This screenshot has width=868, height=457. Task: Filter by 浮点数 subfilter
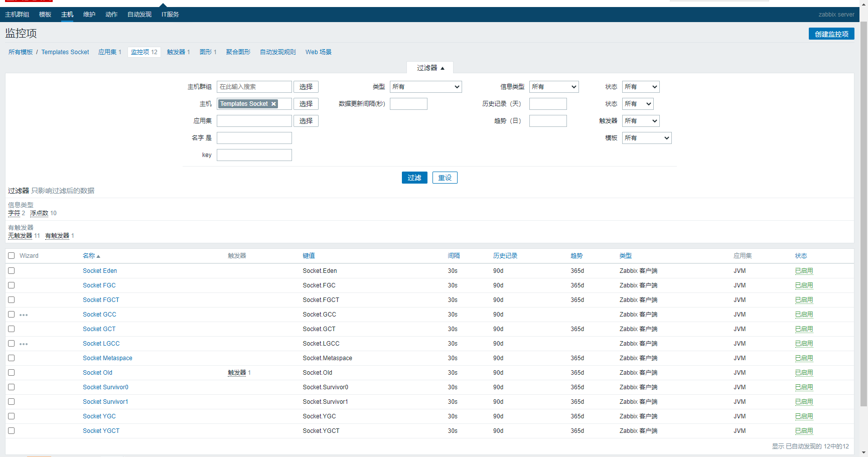tap(39, 213)
